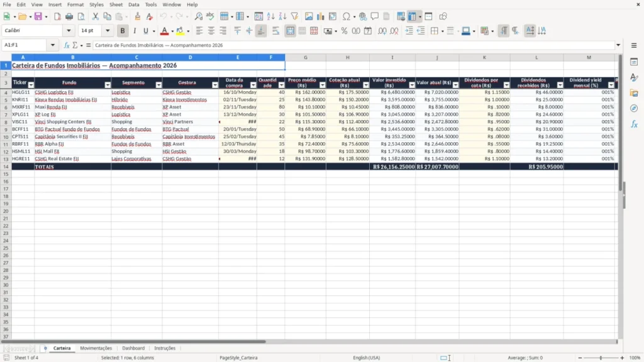Click the Copy icon
The image size is (644, 362).
coord(107,16)
